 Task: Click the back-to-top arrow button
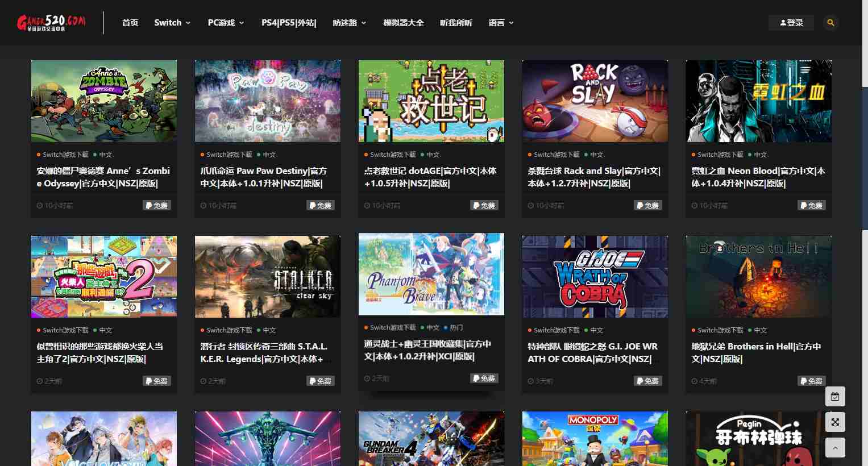point(835,448)
